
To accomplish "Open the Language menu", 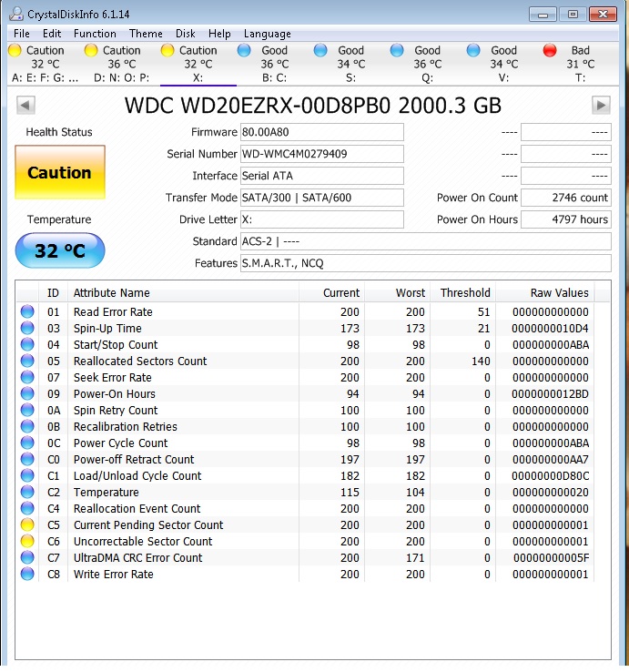I will coord(268,34).
